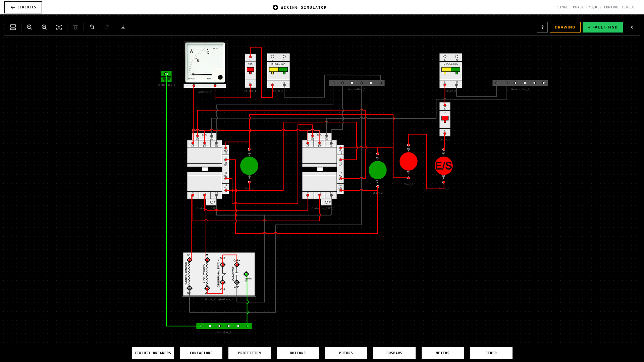Viewport: 644px width, 362px height.
Task: Click the CAP+ capacitor terminal
Action: [x=237, y=264]
